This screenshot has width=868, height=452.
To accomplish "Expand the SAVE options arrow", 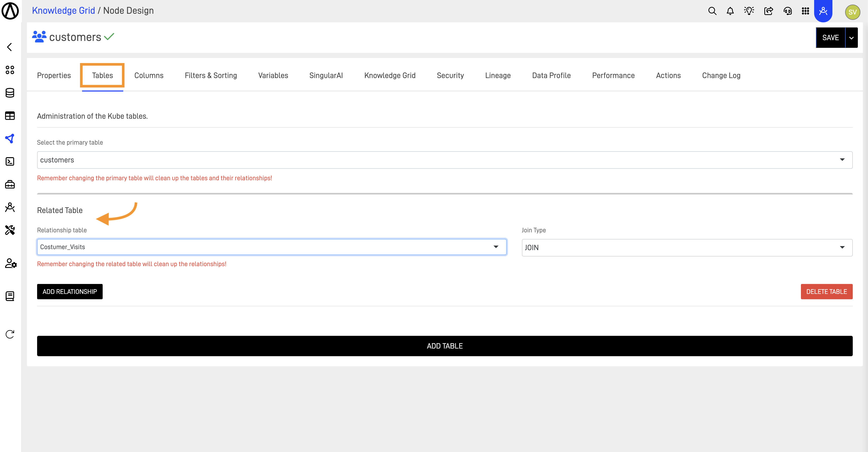I will 851,38.
